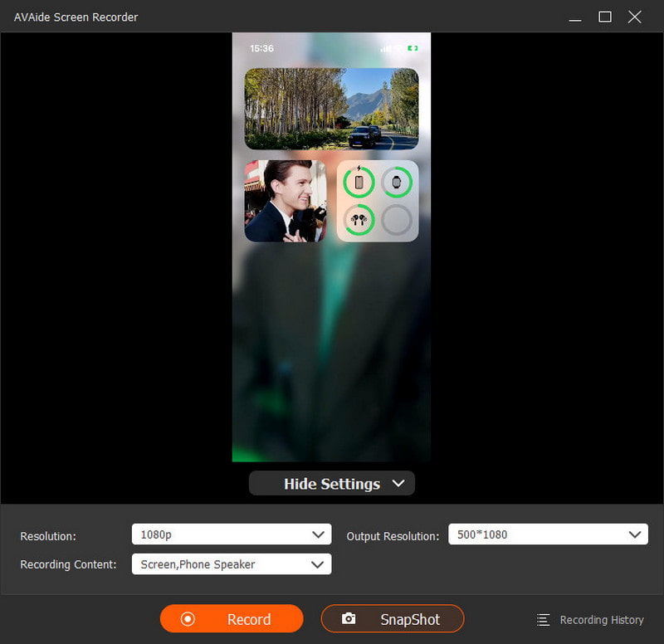The width and height of the screenshot is (664, 644).
Task: Click the phone battery status icon
Action: tap(413, 49)
